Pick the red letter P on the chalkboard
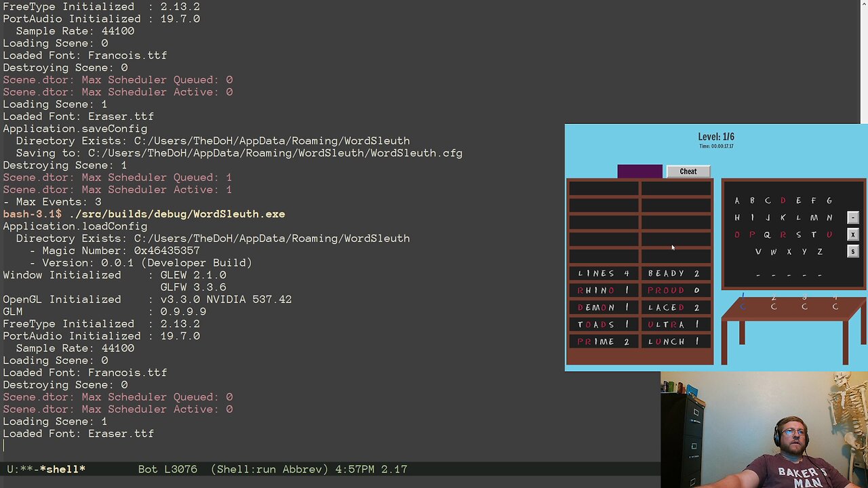The height and width of the screenshot is (488, 868). pos(752,235)
